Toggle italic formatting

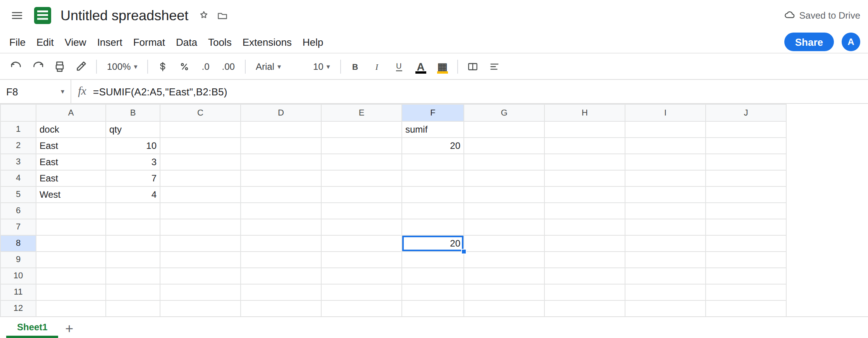tap(377, 67)
